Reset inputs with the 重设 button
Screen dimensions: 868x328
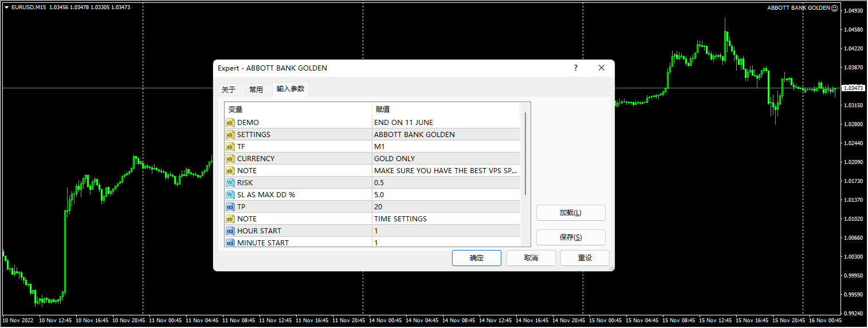(585, 258)
